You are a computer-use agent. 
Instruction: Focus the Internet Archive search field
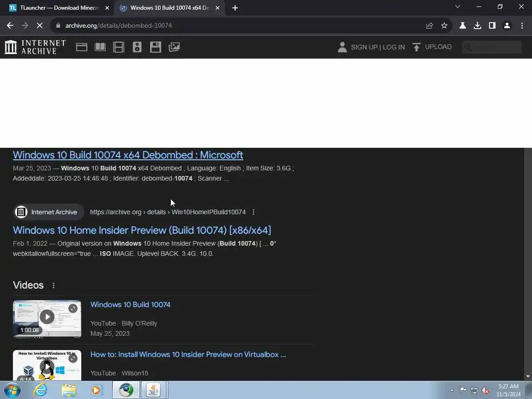click(492, 47)
